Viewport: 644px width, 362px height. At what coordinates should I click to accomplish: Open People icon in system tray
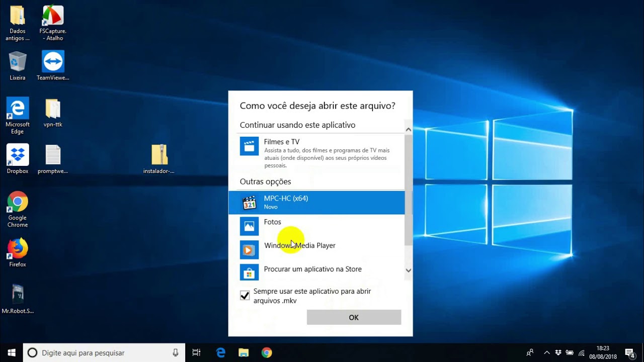[x=530, y=352]
